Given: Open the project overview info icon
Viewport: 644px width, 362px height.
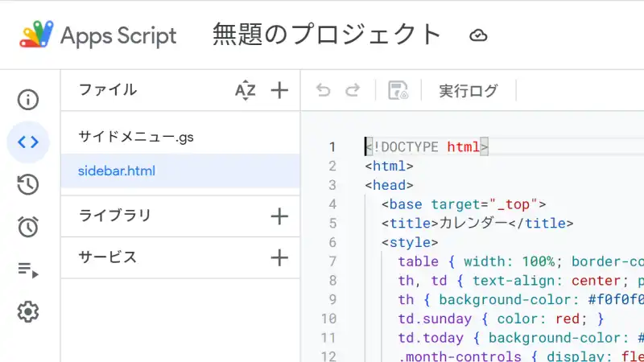Looking at the screenshot, I should click(28, 99).
